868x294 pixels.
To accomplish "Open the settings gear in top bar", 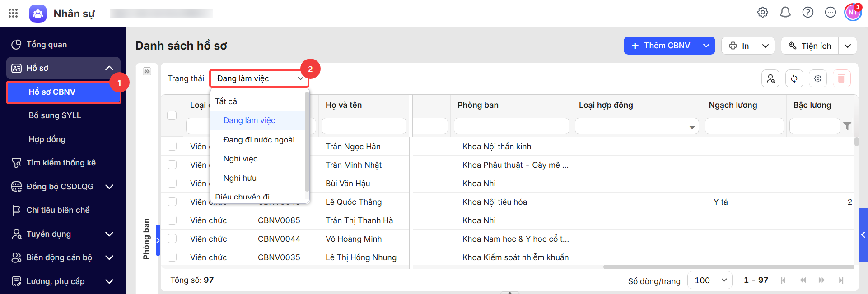I will pos(763,13).
